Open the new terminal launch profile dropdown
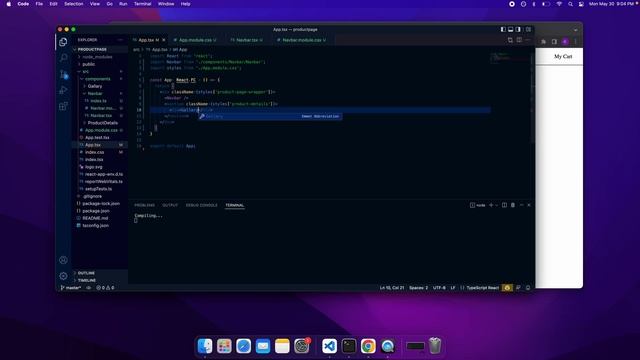The image size is (640, 360). pos(497,205)
